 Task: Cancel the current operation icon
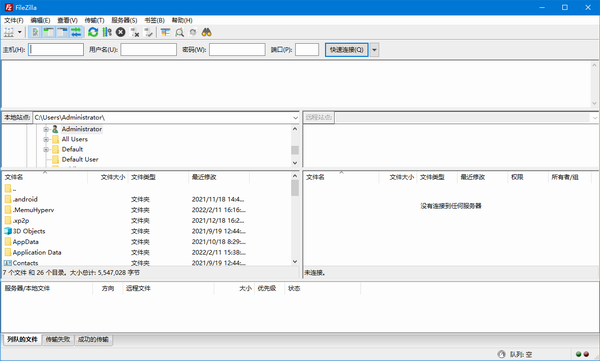click(x=121, y=32)
